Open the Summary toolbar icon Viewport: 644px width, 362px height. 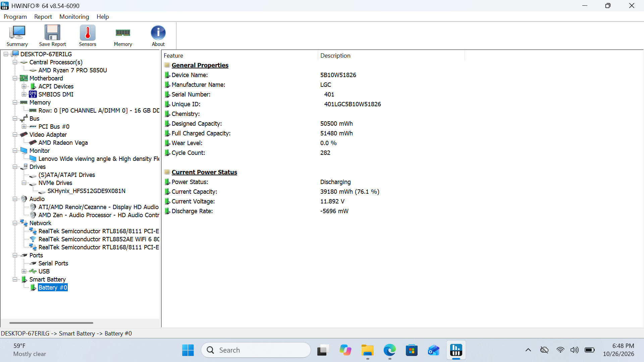point(17,36)
